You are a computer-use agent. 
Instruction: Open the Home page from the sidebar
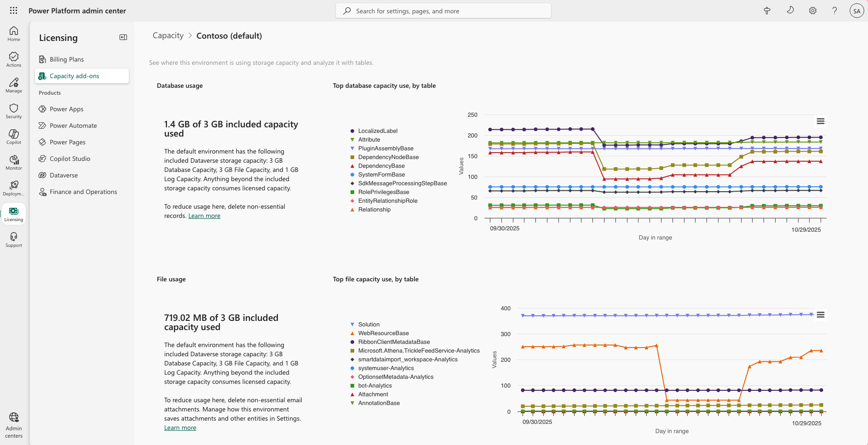(13, 33)
